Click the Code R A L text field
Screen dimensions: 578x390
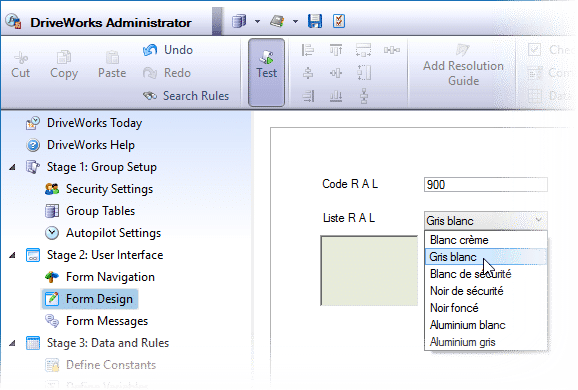[x=485, y=184]
